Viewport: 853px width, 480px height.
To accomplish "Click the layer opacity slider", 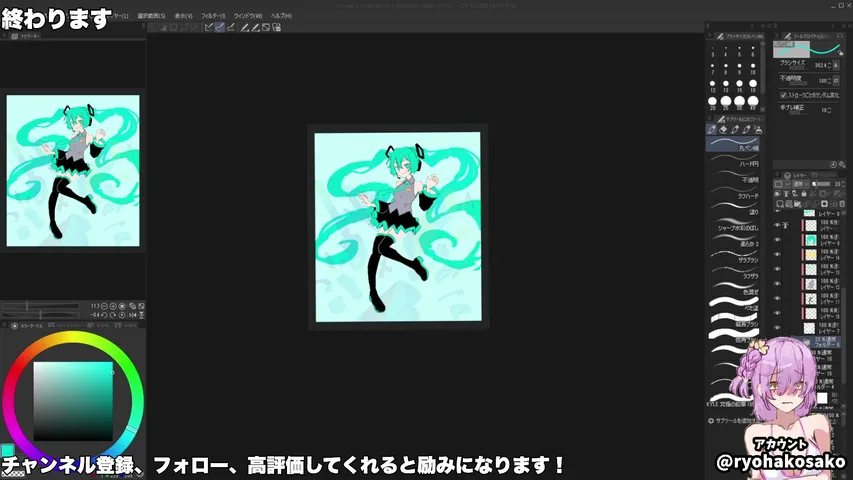I will [x=822, y=184].
